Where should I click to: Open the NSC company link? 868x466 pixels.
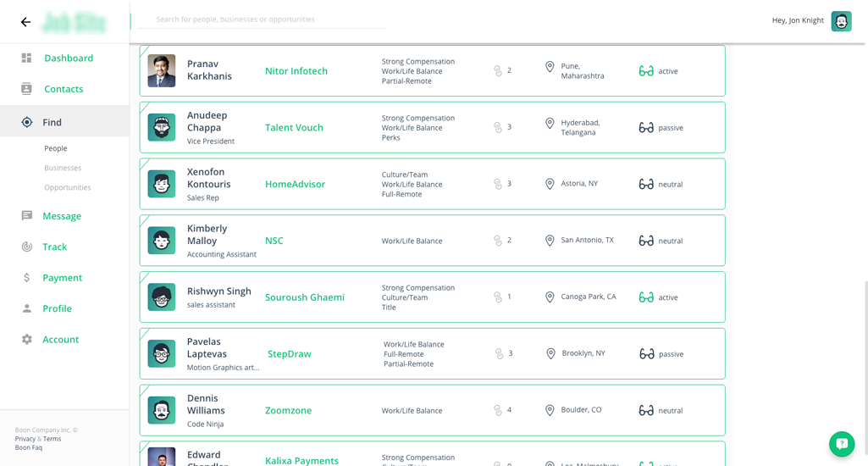click(x=274, y=241)
